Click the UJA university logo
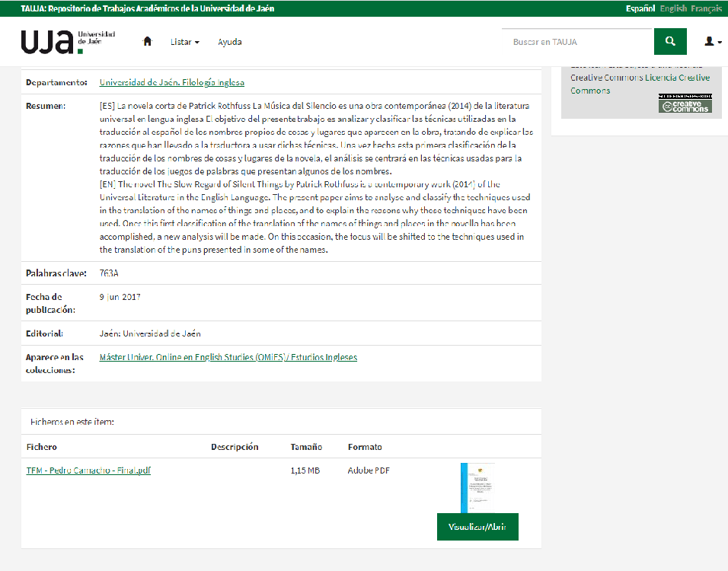Screen dimensions: 728x571 pyautogui.click(x=68, y=42)
